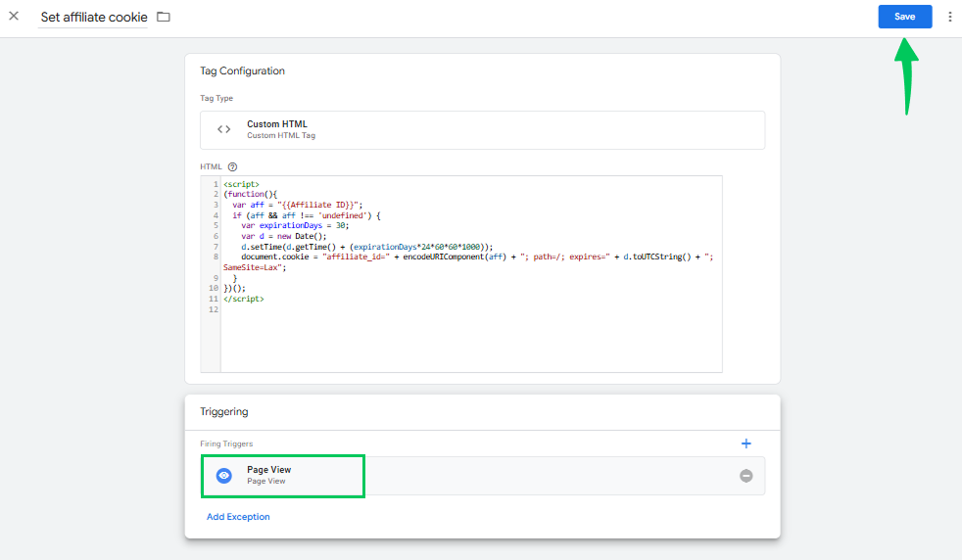Close the tag editor with the X icon
962x560 pixels.
click(14, 17)
